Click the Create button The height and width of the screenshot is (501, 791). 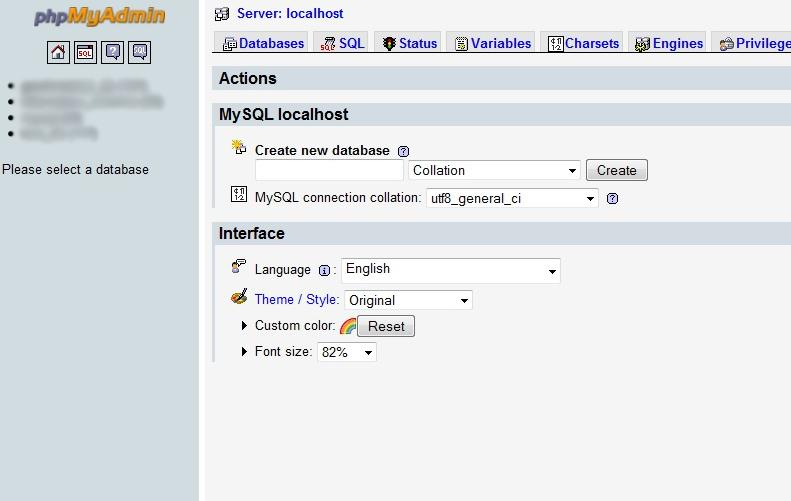pos(616,171)
